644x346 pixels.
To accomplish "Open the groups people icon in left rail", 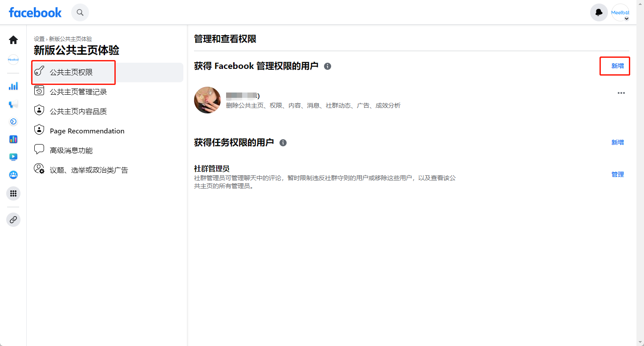I will tap(13, 175).
